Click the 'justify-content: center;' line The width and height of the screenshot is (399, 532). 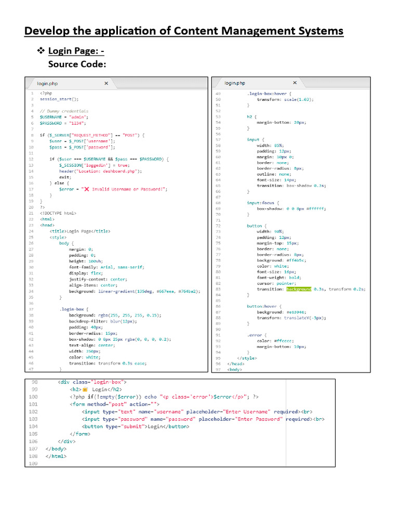(x=98, y=279)
